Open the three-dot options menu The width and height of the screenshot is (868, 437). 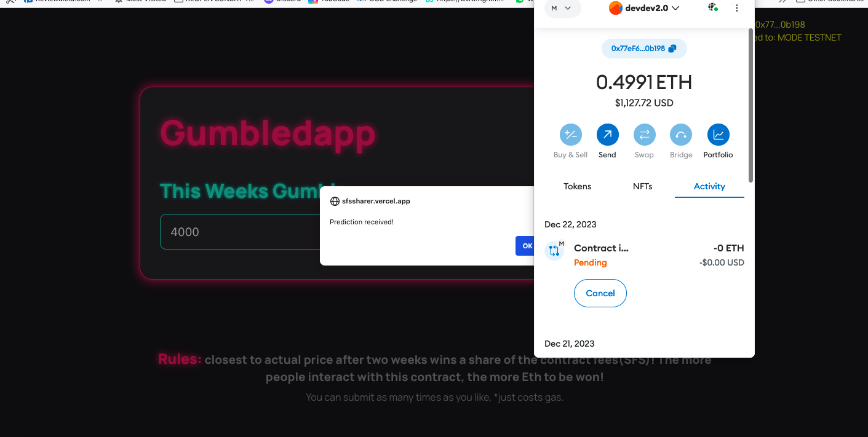click(737, 8)
